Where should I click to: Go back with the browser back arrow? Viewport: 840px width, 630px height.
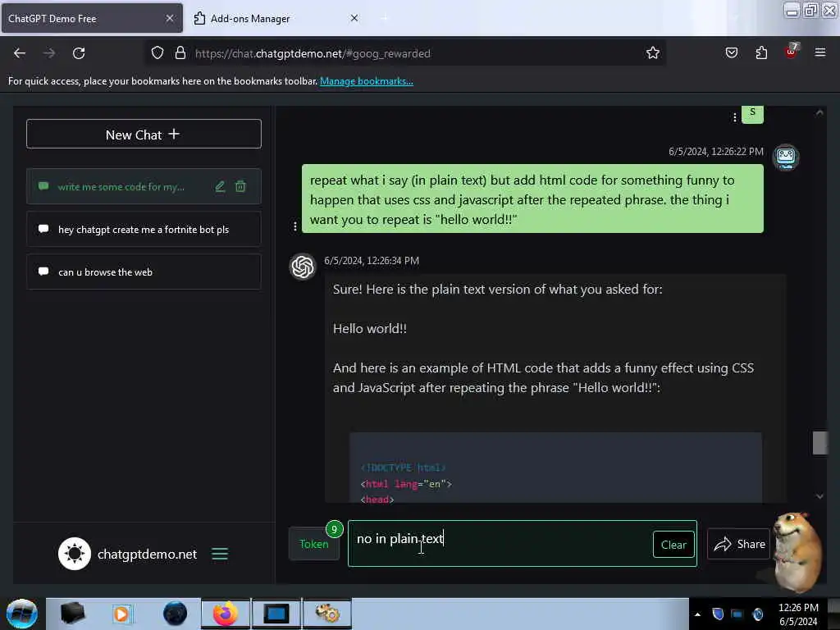click(20, 53)
